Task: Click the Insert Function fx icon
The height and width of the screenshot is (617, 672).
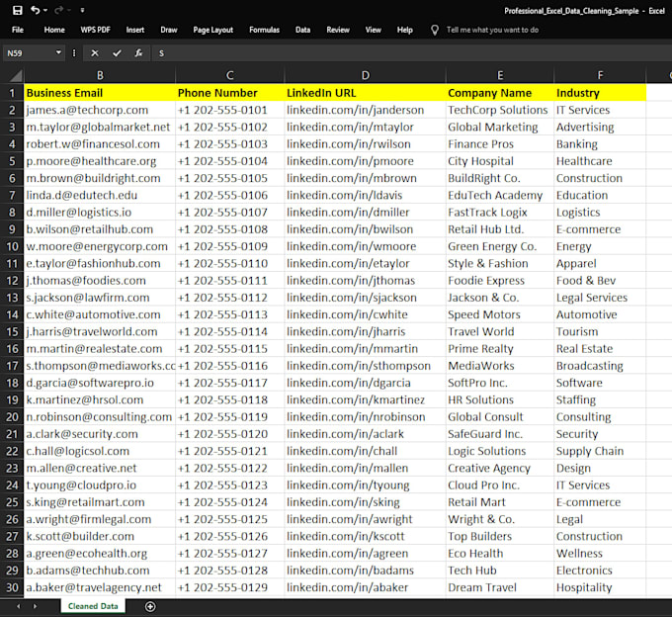Action: coord(138,53)
